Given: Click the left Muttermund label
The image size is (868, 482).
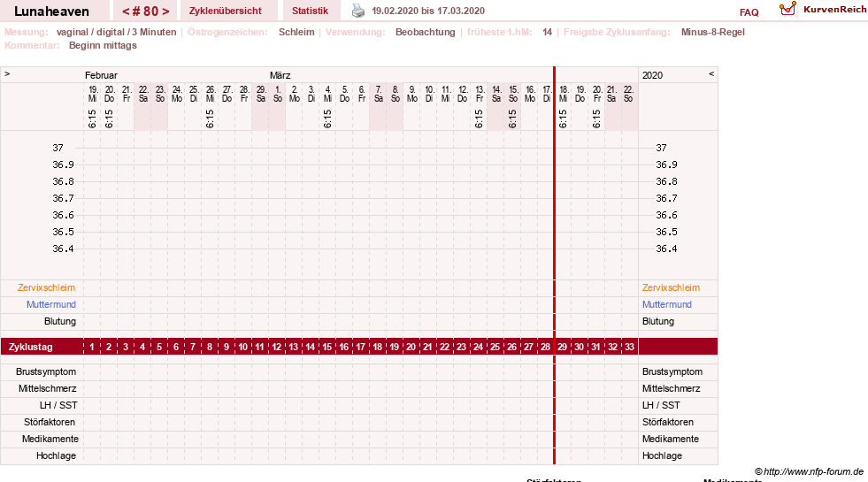Looking at the screenshot, I should (51, 304).
